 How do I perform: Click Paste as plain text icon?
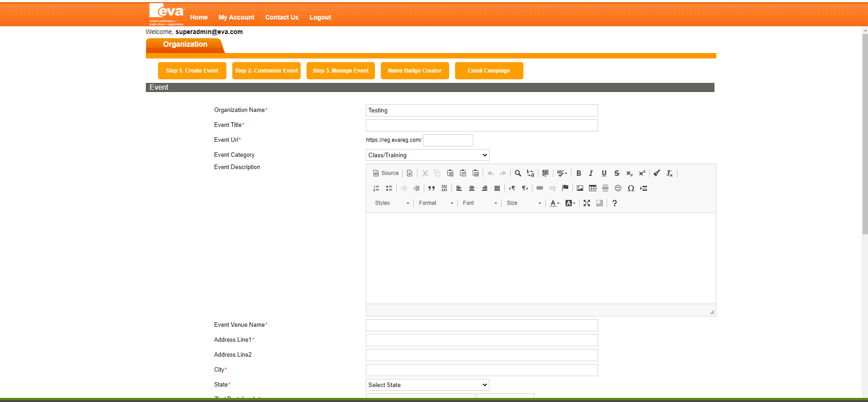tap(463, 173)
